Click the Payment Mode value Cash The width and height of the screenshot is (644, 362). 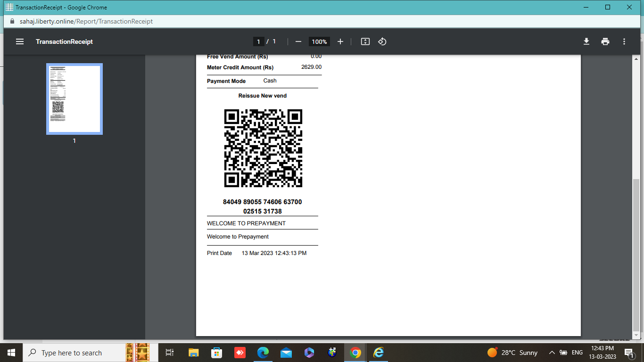pyautogui.click(x=270, y=81)
